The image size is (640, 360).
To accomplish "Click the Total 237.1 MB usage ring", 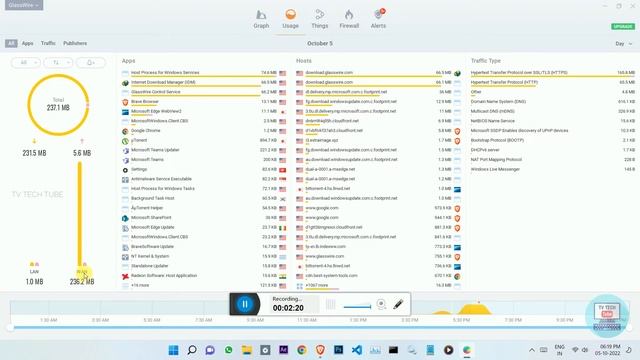I will 58,104.
